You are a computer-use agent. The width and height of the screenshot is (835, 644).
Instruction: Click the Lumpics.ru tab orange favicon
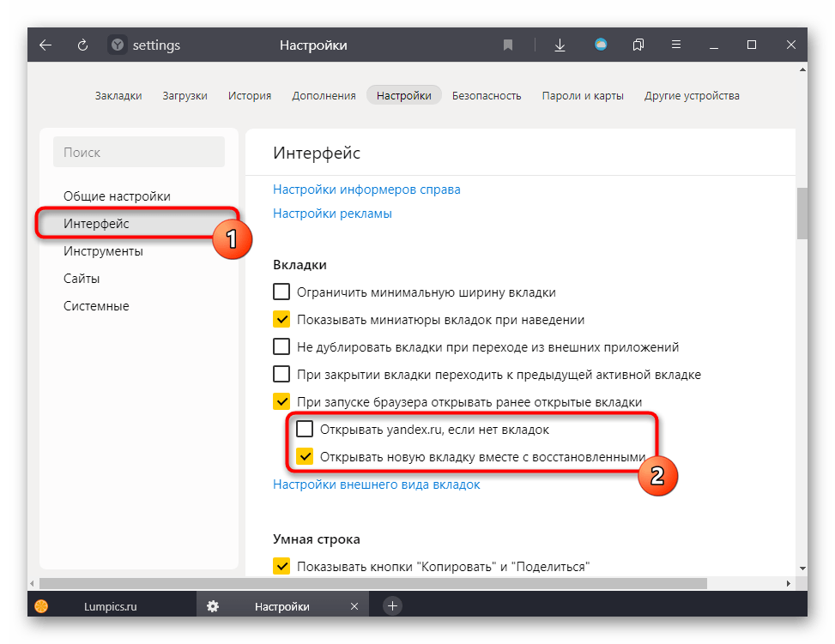tap(41, 606)
